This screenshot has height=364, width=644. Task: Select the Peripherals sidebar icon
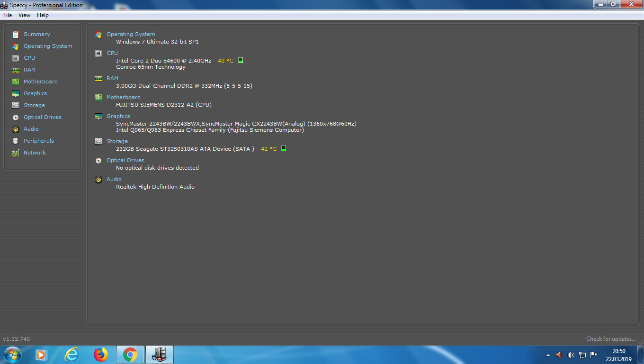pyautogui.click(x=16, y=141)
